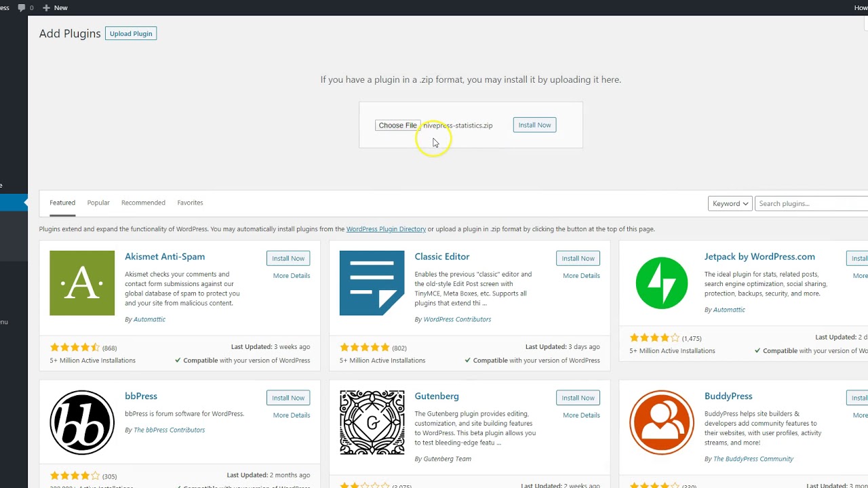Click Jetpack star rating icons
868x488 pixels.
[654, 338]
